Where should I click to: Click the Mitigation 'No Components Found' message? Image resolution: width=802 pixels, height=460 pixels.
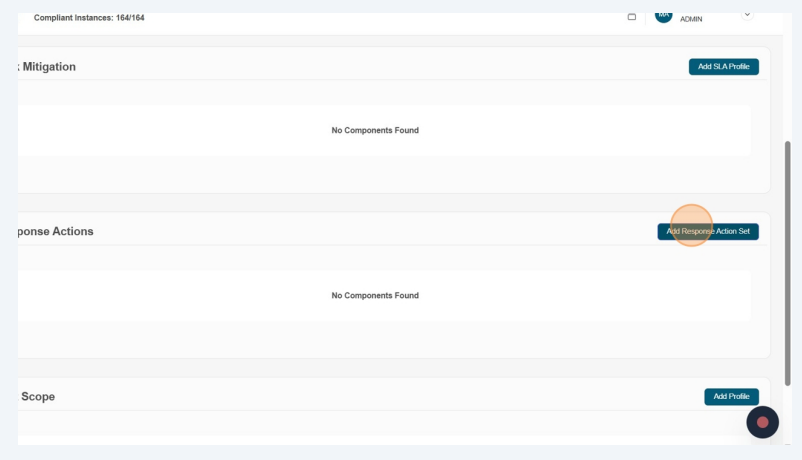(375, 131)
